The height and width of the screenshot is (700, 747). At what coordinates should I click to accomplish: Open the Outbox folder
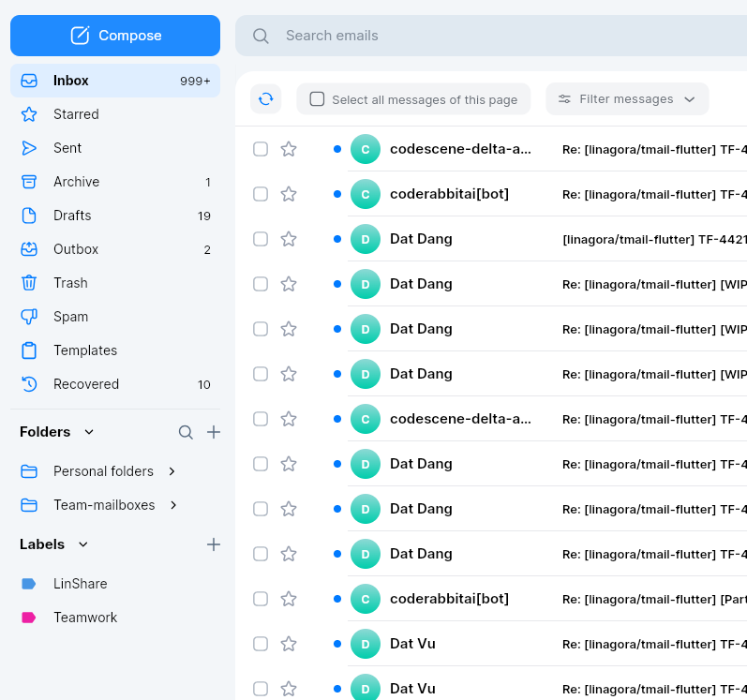[x=114, y=249]
